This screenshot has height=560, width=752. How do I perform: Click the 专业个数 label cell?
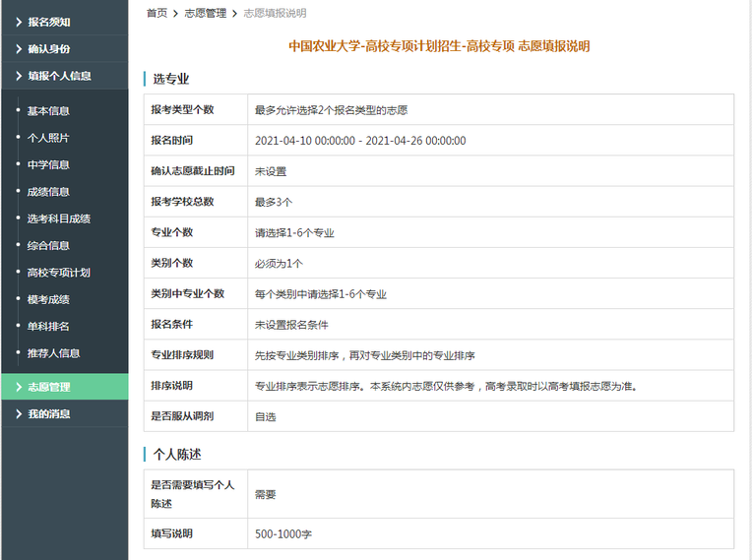click(x=196, y=232)
